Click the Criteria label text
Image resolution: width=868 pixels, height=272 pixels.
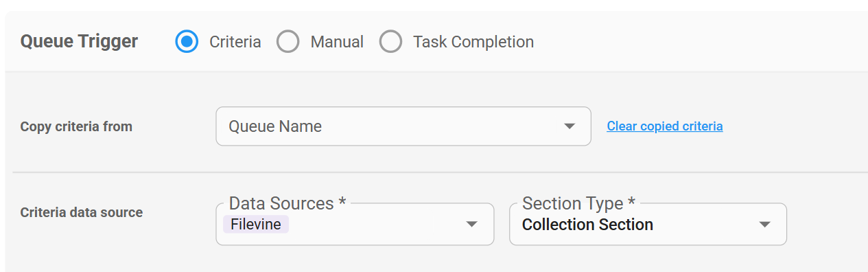(235, 42)
